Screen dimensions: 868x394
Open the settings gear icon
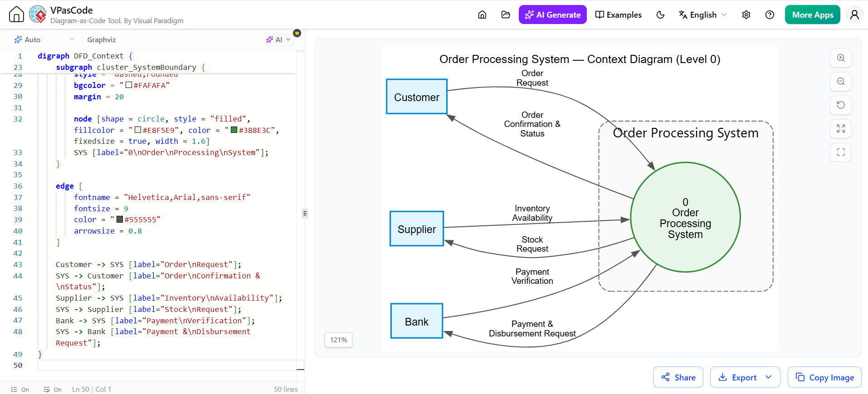click(746, 15)
